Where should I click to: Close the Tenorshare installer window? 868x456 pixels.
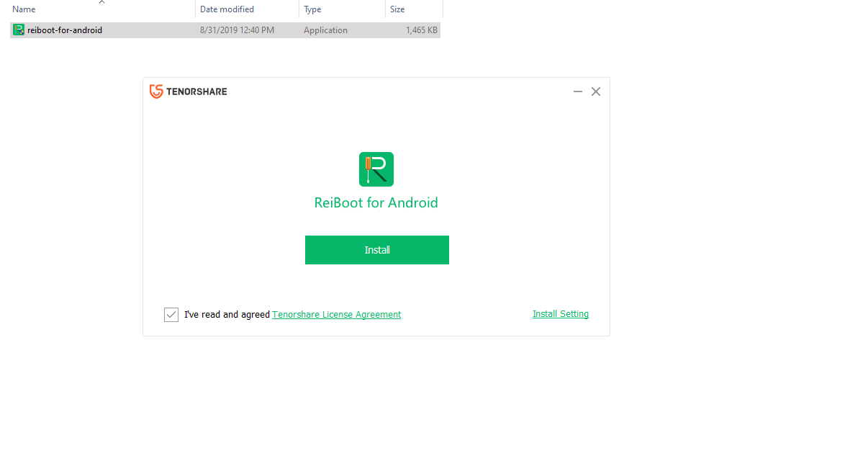point(596,91)
